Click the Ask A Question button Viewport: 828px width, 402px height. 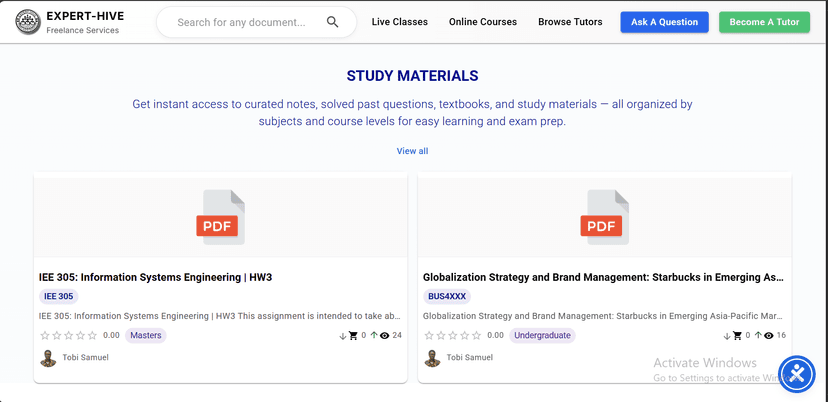click(664, 22)
